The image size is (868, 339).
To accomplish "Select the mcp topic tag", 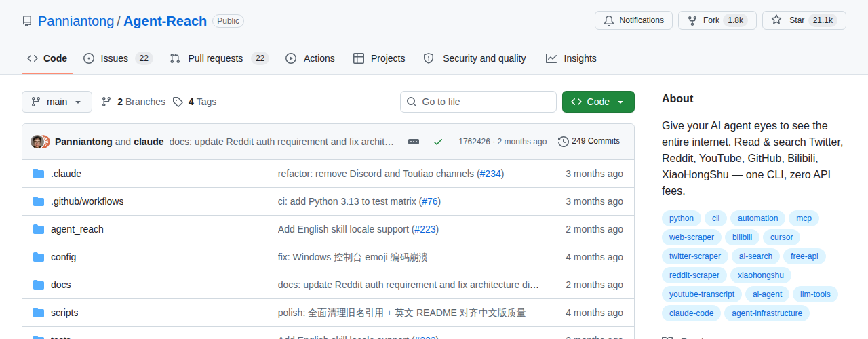I will pos(804,218).
